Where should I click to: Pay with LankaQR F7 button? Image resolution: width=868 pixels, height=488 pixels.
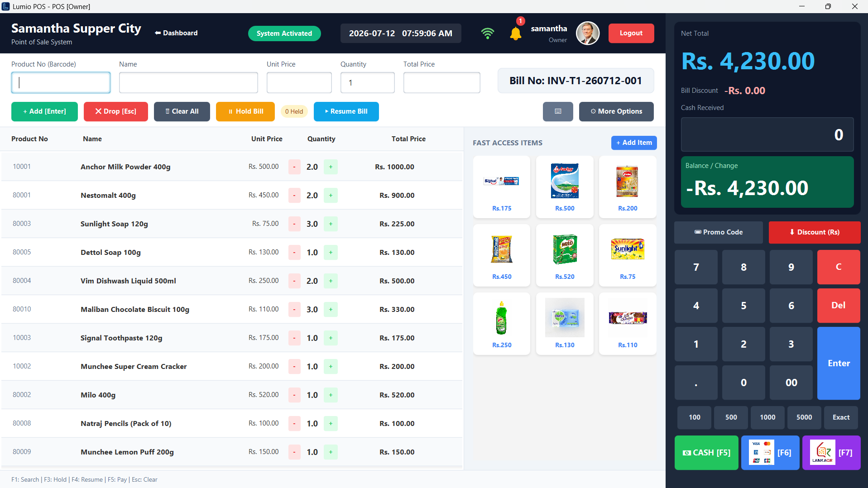coord(831,453)
